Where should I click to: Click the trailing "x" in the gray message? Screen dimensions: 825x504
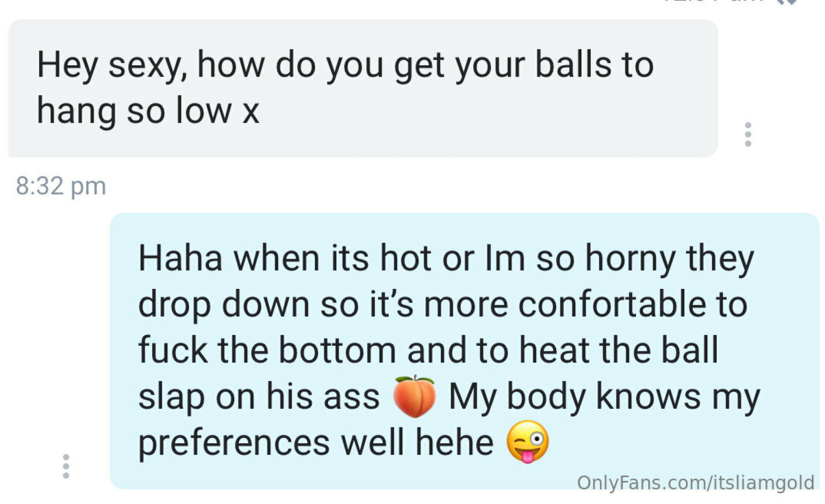pos(251,113)
